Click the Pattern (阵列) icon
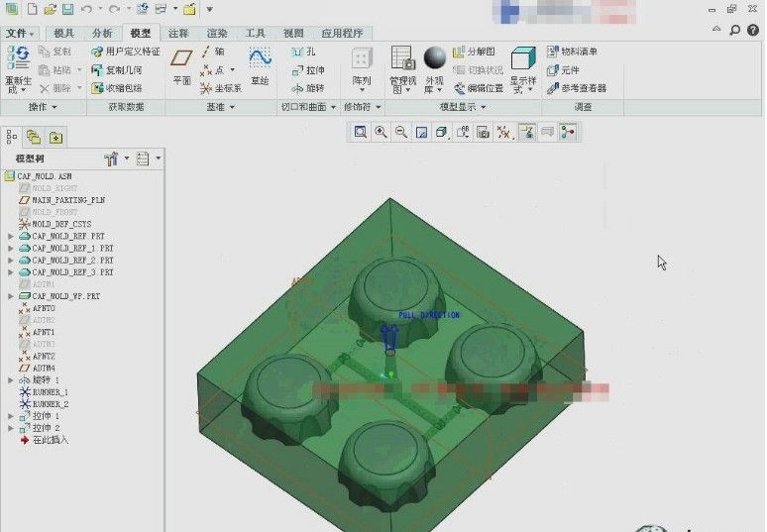The image size is (767, 532). pyautogui.click(x=362, y=58)
